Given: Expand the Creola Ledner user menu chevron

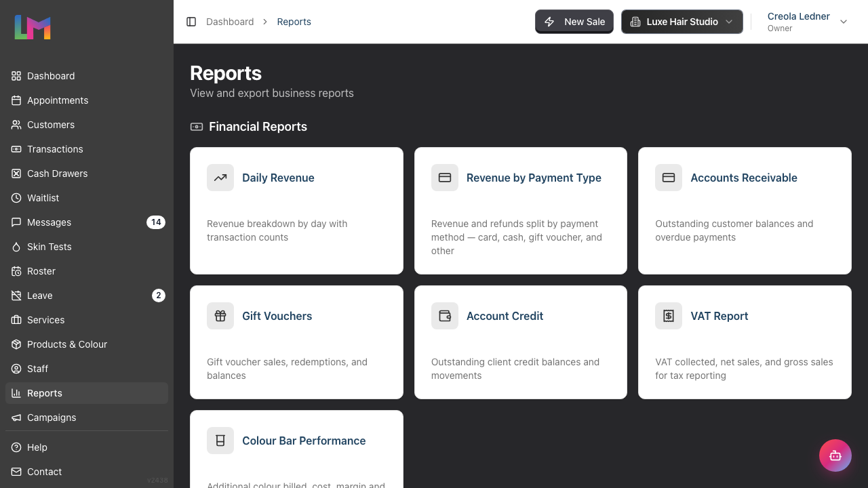Looking at the screenshot, I should (x=844, y=22).
